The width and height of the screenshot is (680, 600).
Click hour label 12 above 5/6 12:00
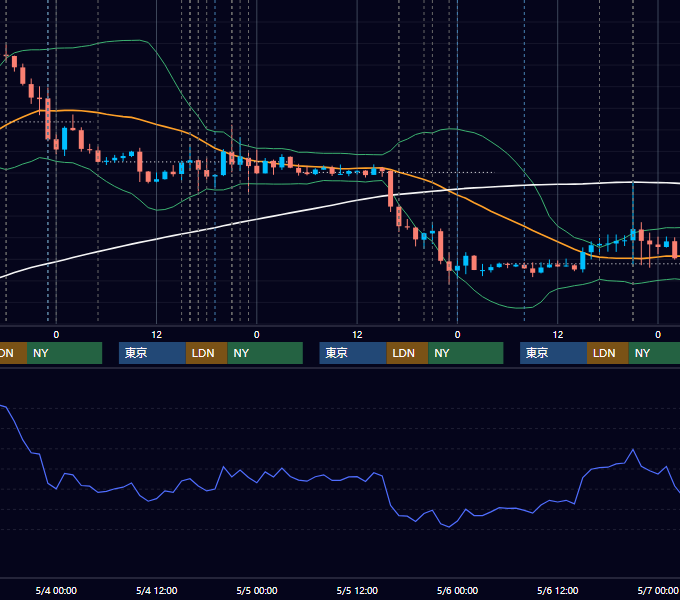point(558,335)
